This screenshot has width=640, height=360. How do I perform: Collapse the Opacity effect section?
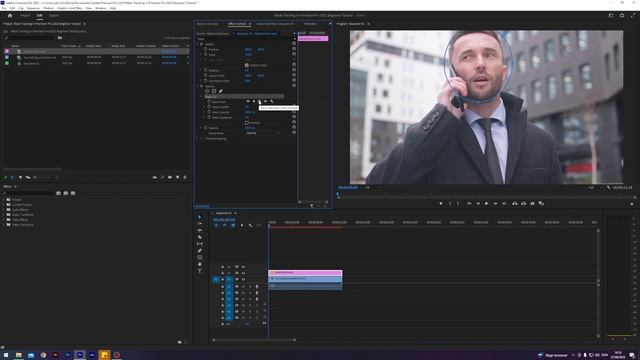tap(198, 86)
